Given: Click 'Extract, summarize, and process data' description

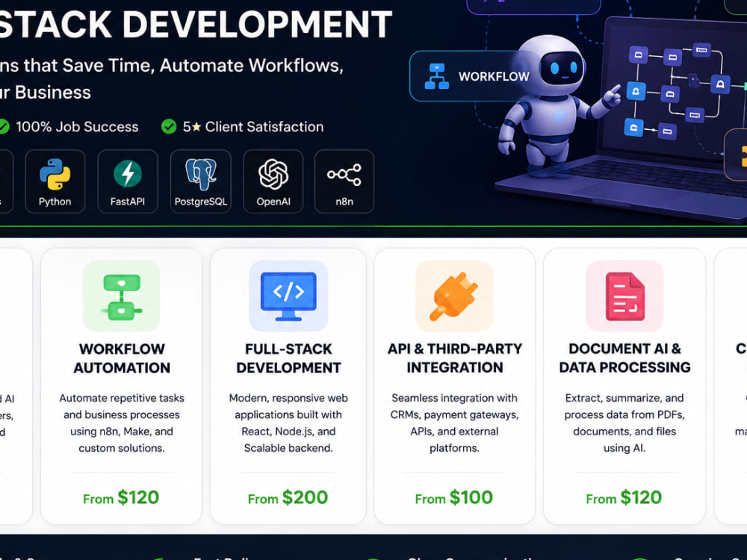Looking at the screenshot, I should tap(624, 423).
